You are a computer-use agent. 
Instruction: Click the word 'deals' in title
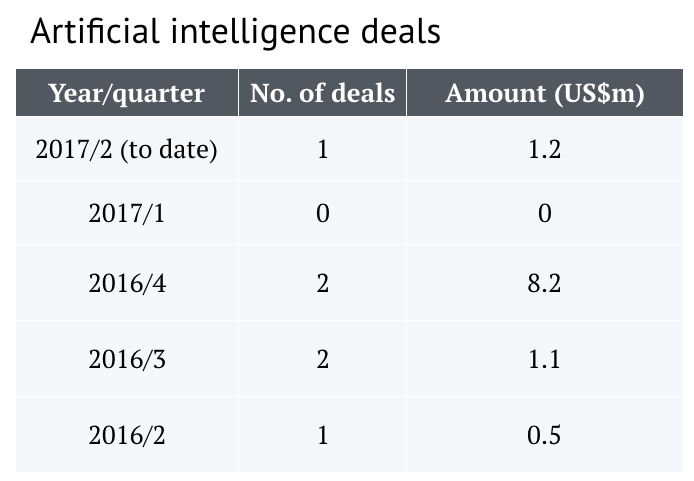tap(401, 31)
